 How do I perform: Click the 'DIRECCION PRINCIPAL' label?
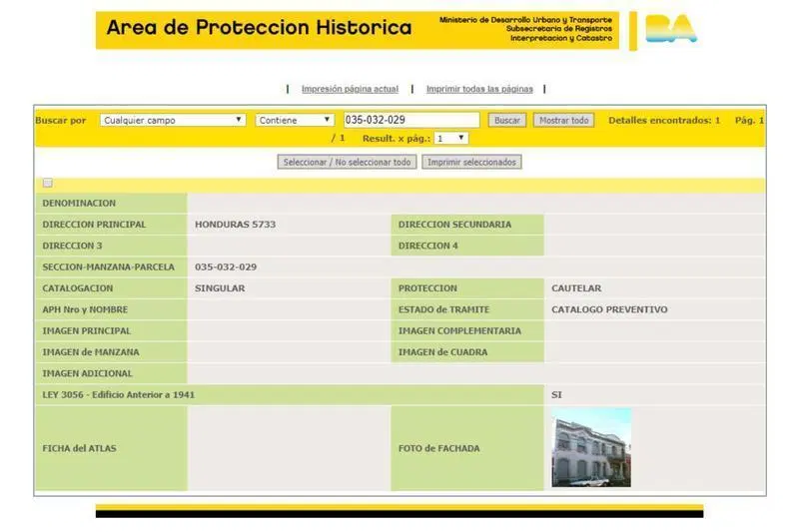pos(94,225)
